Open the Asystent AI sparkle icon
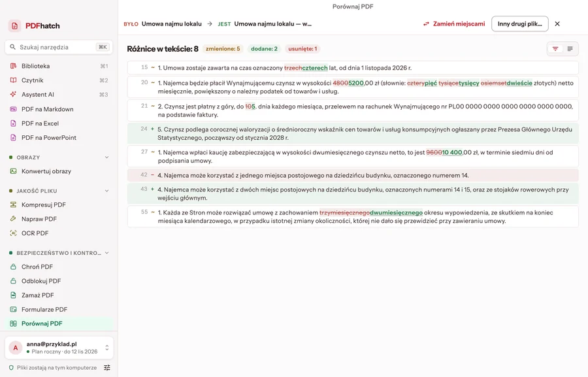 click(13, 95)
